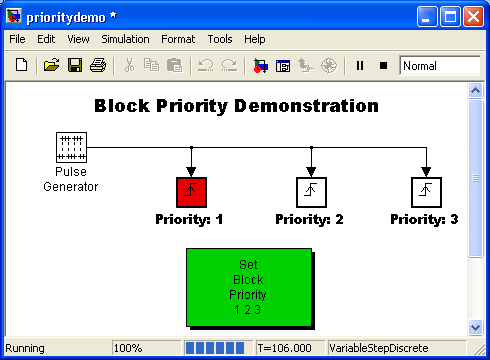Viewport: 490px width, 360px height.
Task: Select the Priority: 3 triggered block
Action: pos(426,192)
